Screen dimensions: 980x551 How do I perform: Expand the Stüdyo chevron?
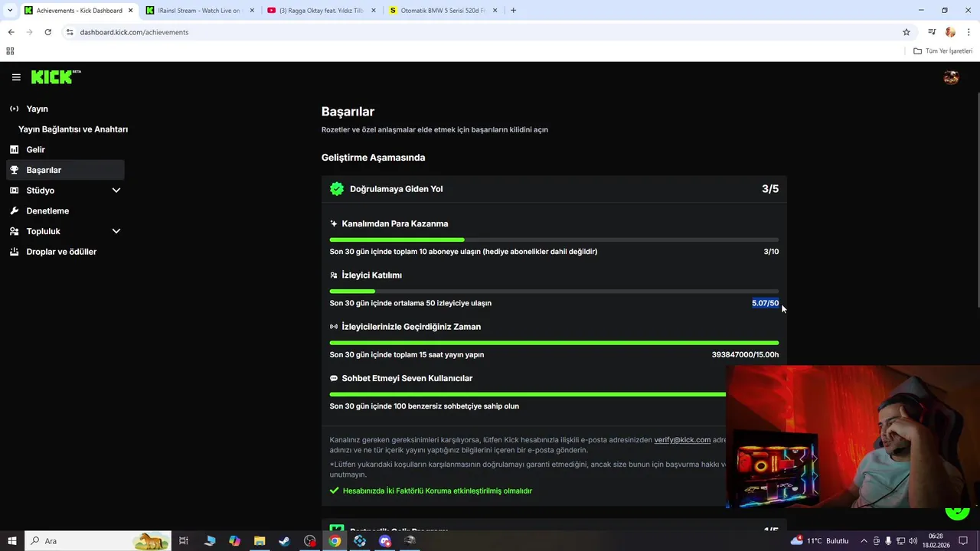click(116, 191)
